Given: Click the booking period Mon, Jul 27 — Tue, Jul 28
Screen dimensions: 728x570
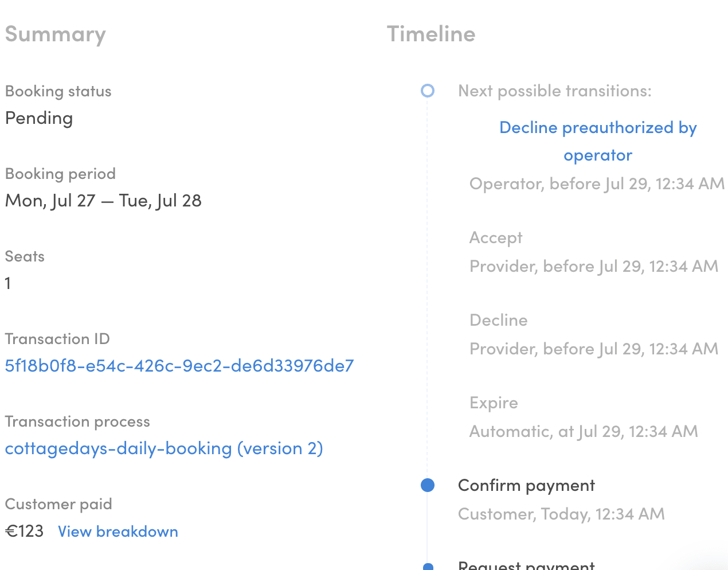Looking at the screenshot, I should pyautogui.click(x=103, y=201).
